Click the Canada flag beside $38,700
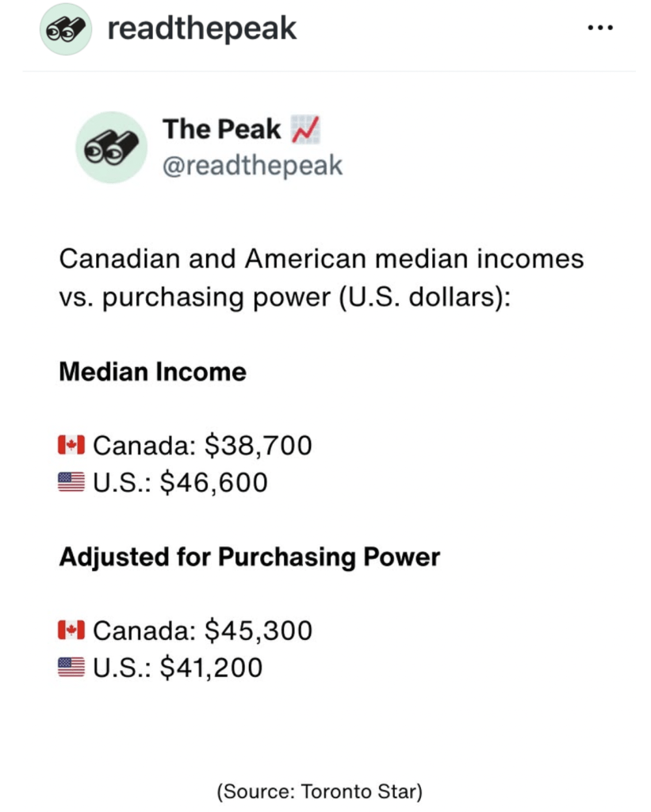 (x=71, y=445)
